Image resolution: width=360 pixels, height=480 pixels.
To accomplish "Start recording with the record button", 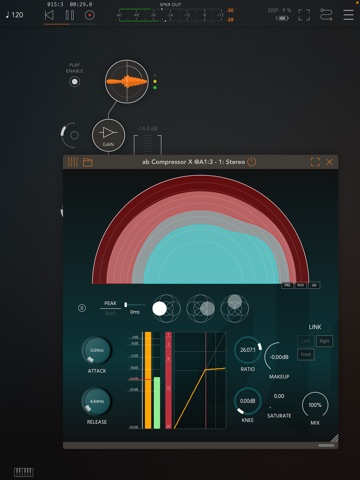I will [x=90, y=15].
